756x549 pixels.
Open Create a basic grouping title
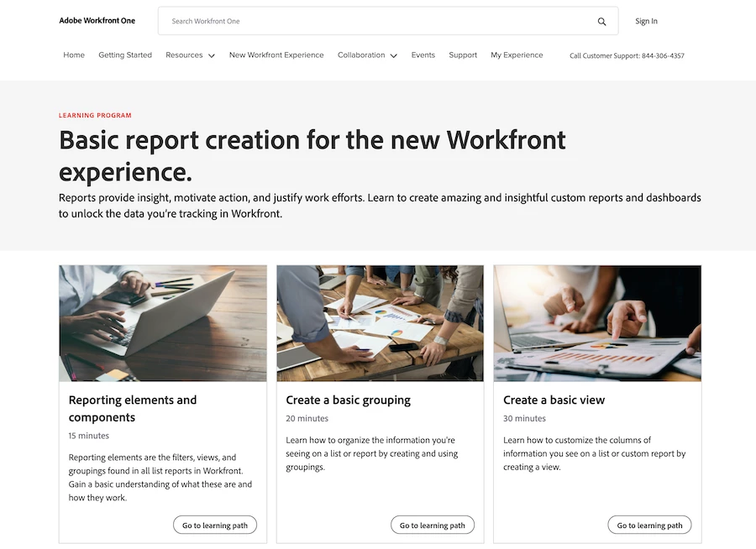(348, 400)
